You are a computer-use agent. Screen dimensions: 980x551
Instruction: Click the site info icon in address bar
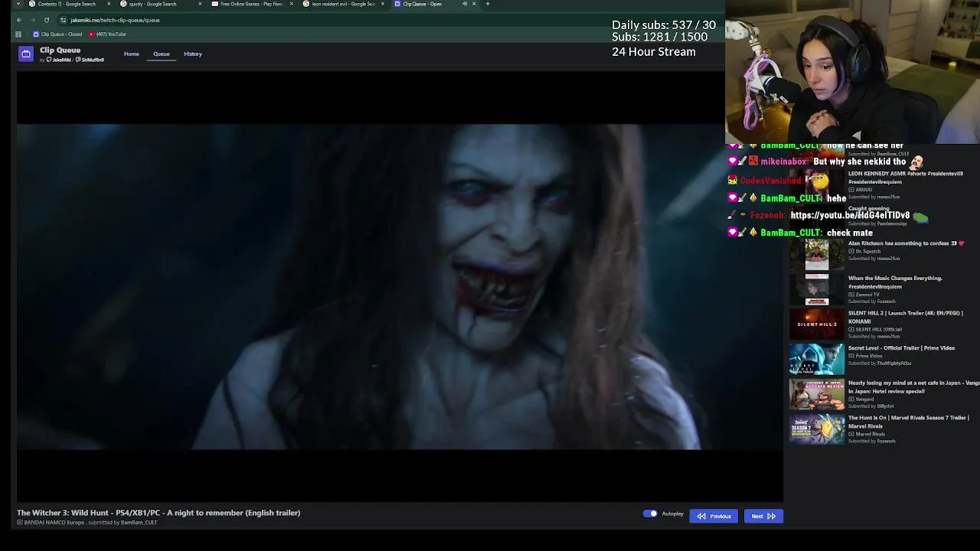click(63, 20)
